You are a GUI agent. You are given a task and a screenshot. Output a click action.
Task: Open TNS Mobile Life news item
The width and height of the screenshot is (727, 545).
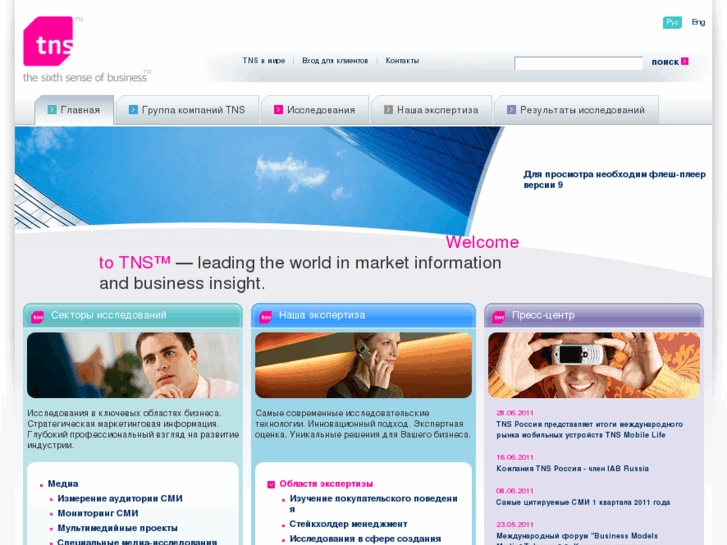(589, 430)
